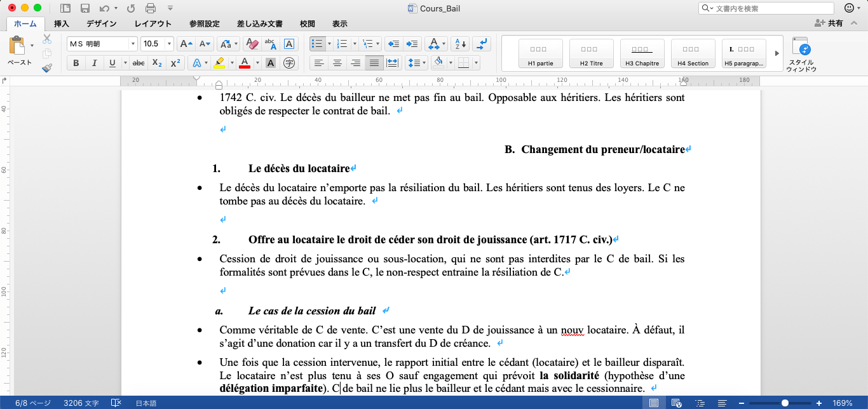
Task: Click the encircled character icon
Action: 289,63
